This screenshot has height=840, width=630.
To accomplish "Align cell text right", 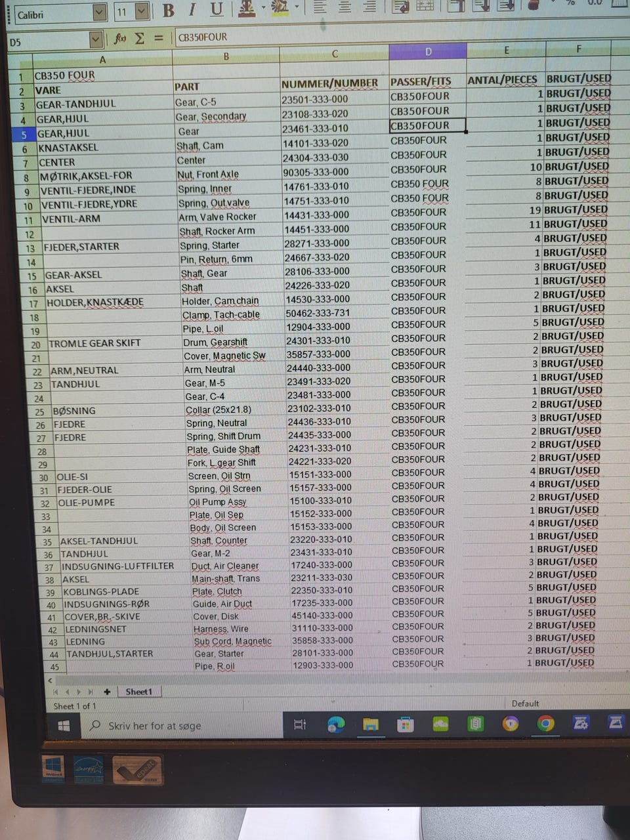I will pos(369,7).
